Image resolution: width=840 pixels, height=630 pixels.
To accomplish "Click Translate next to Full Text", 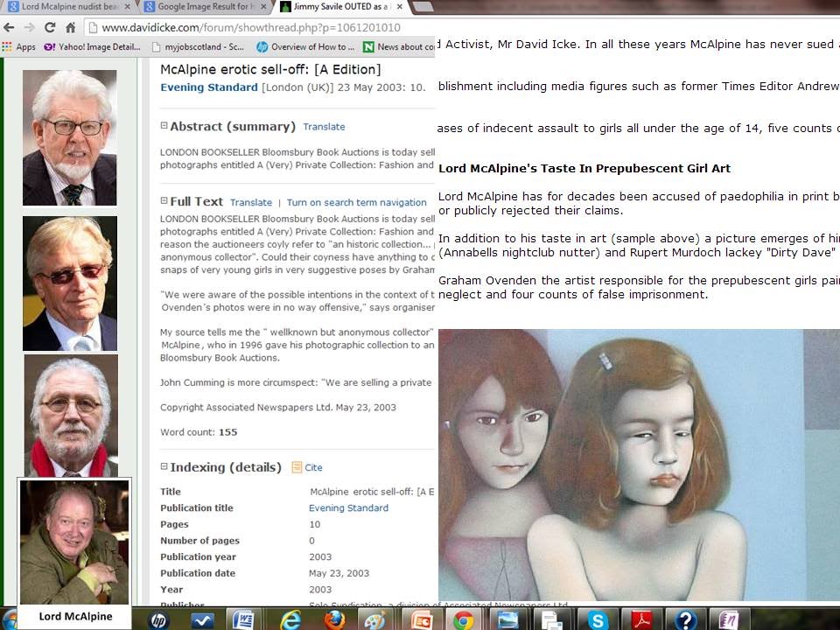I will [251, 202].
